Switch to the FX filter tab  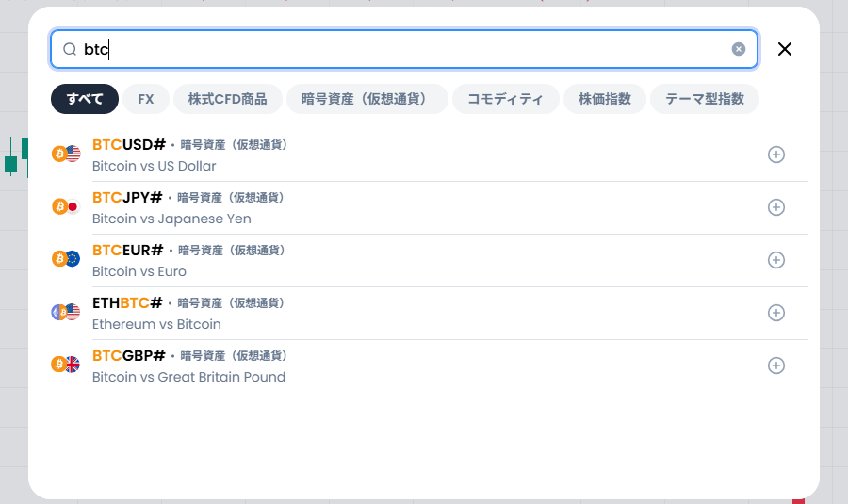(x=146, y=99)
